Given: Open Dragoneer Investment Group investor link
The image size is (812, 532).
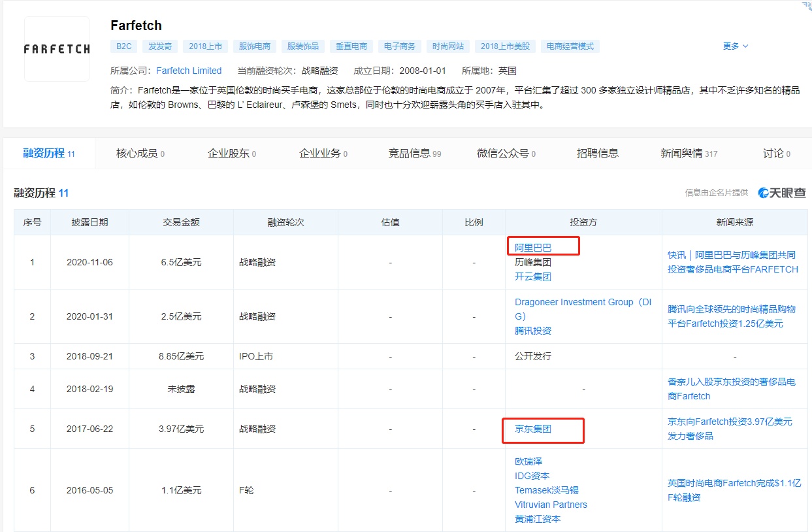Looking at the screenshot, I should point(583,309).
